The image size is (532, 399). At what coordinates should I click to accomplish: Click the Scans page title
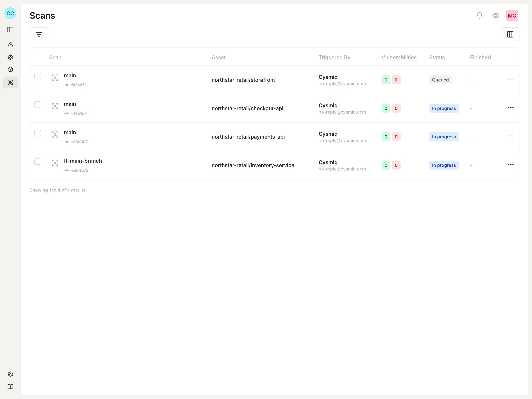coord(42,16)
